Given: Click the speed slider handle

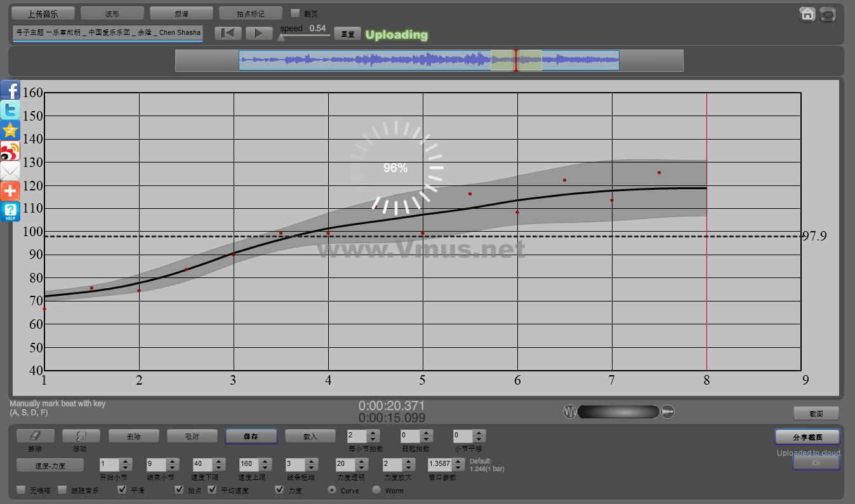Looking at the screenshot, I should click(281, 37).
